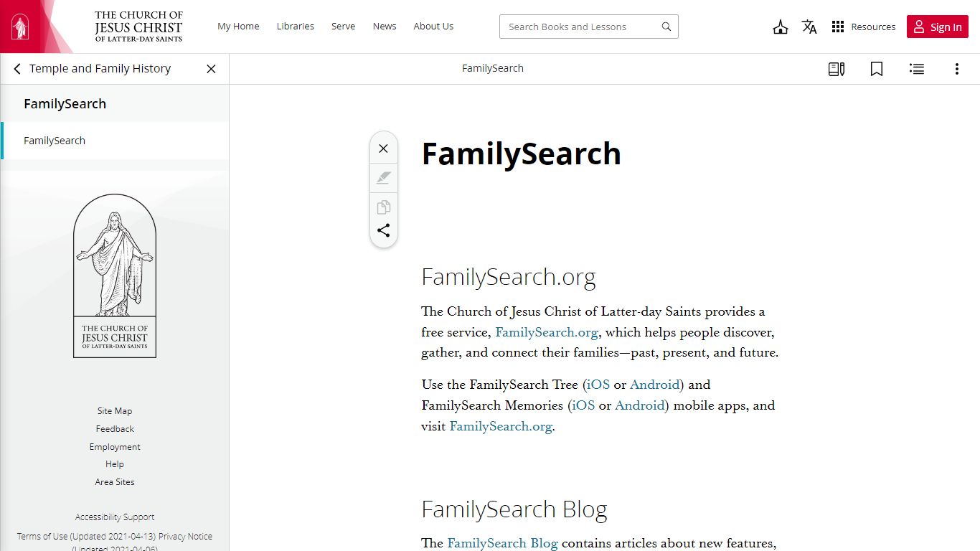Click the copy icon in floating toolbar
Viewport: 980px width, 551px height.
[x=384, y=207]
